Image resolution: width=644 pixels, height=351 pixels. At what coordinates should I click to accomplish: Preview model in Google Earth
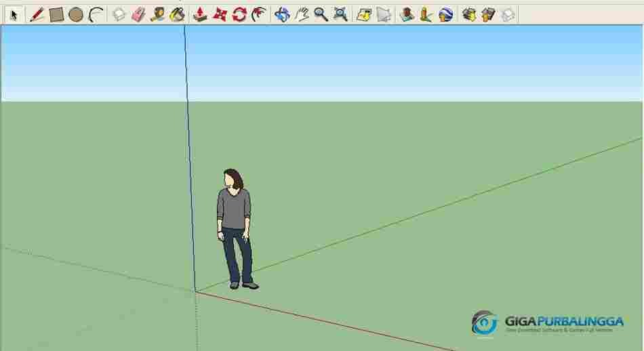click(445, 15)
